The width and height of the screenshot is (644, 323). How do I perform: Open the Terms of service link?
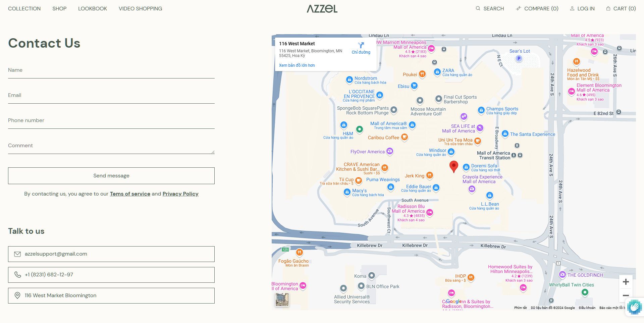(130, 194)
